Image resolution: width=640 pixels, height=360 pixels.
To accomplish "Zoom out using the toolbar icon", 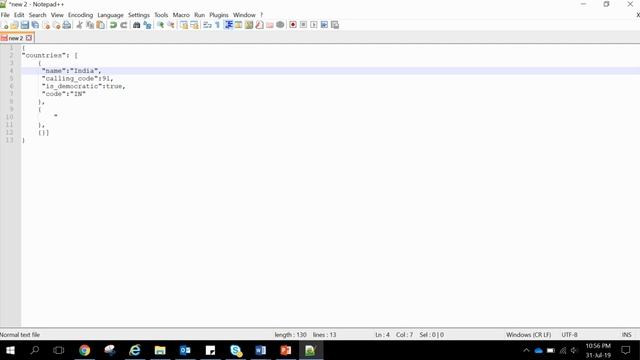I will (171, 25).
